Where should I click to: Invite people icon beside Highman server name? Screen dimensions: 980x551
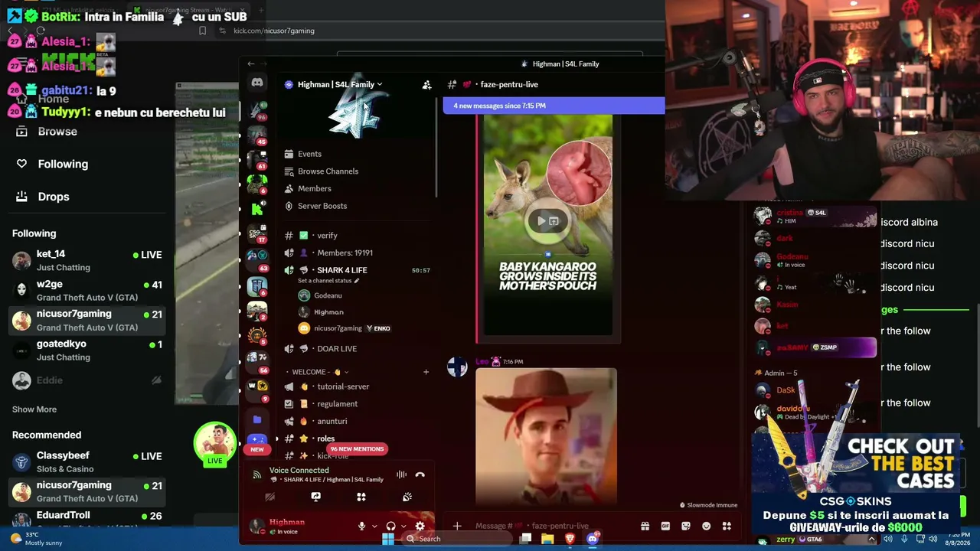426,85
